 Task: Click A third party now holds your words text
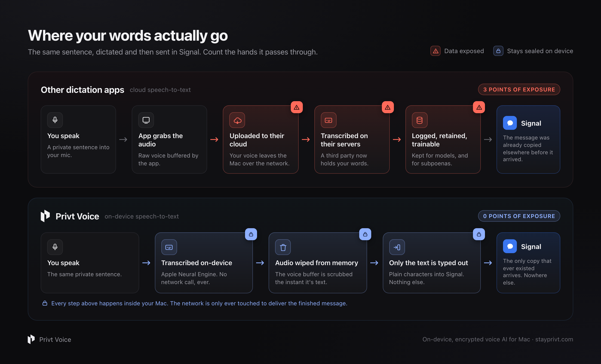[344, 159]
